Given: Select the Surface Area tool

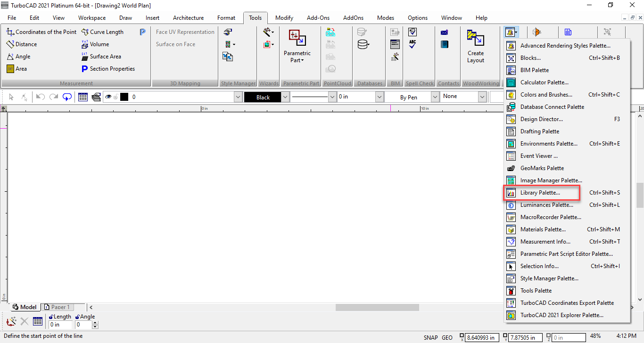Looking at the screenshot, I should (101, 57).
